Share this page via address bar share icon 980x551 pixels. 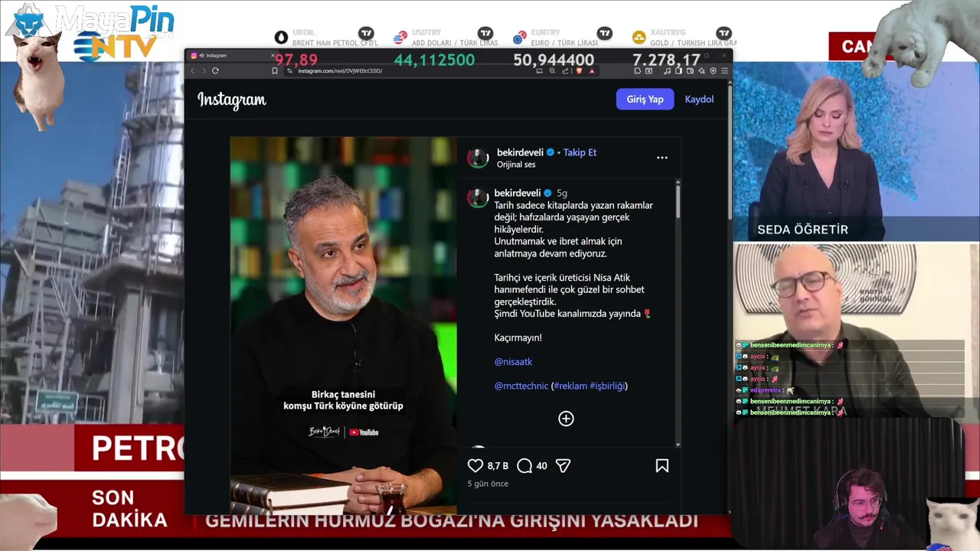tap(565, 70)
